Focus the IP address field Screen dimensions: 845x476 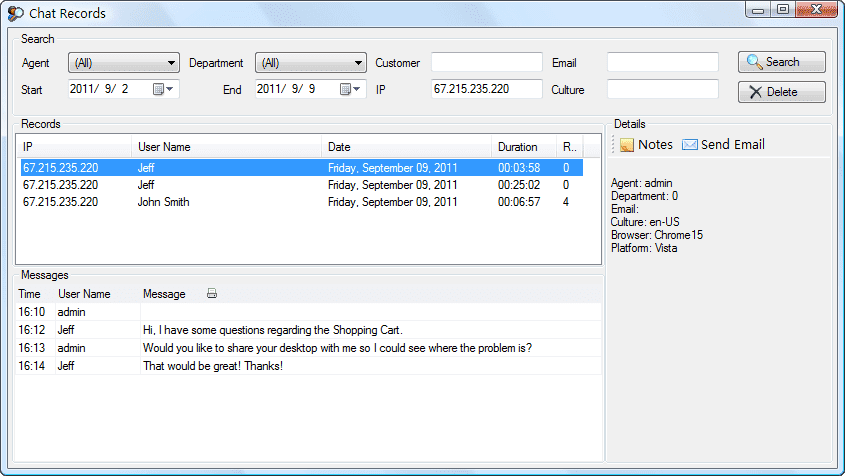pyautogui.click(x=486, y=89)
